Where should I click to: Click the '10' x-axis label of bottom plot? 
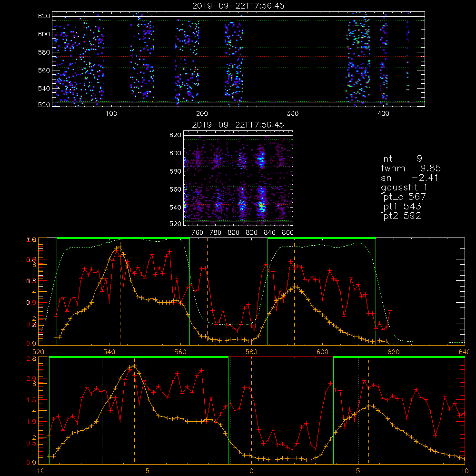tap(465, 471)
